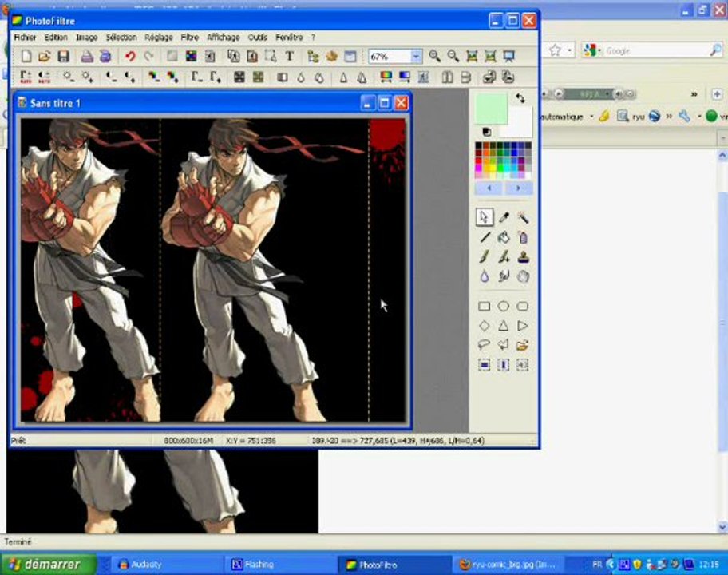Select the Text tool T icon
The image size is (728, 575).
[x=289, y=56]
